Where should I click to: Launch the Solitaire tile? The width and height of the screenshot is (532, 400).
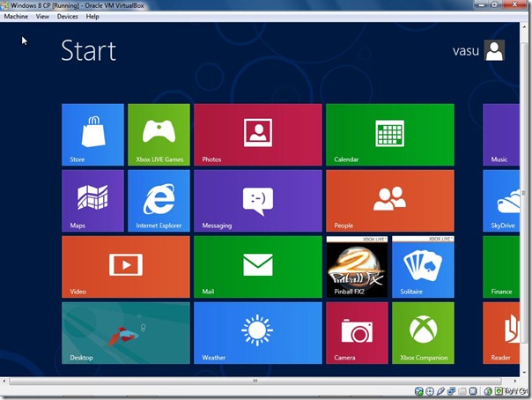(x=423, y=267)
